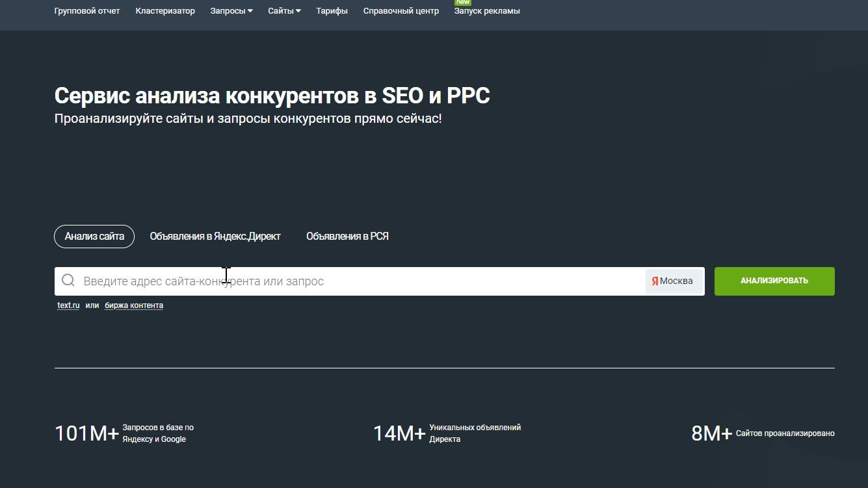868x488 pixels.
Task: Open Групповой отчет in the navigation
Action: point(87,11)
